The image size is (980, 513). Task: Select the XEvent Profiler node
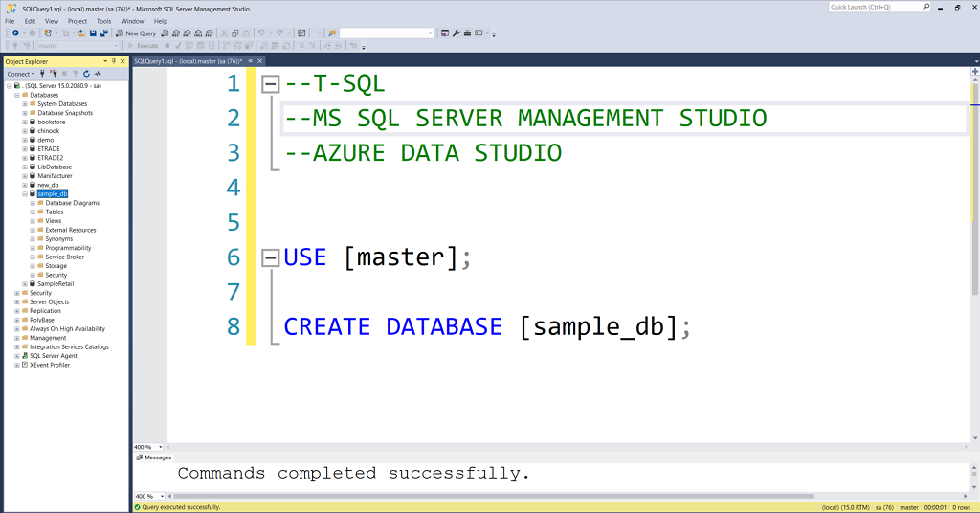(x=50, y=365)
